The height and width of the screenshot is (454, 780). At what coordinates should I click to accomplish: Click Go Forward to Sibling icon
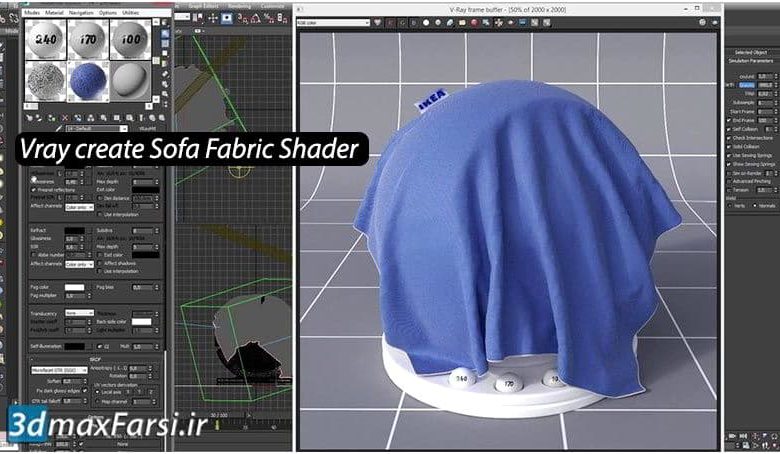click(x=161, y=118)
